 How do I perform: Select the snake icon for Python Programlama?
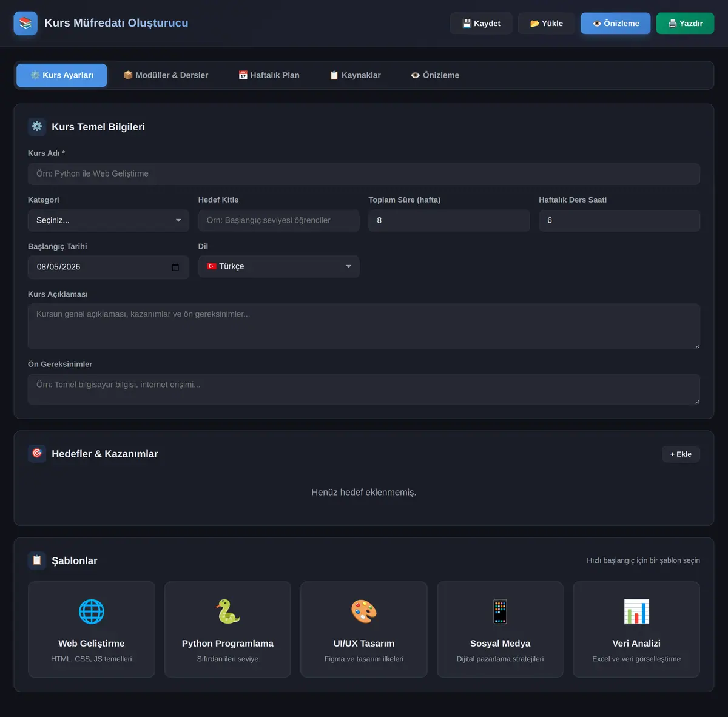[227, 611]
